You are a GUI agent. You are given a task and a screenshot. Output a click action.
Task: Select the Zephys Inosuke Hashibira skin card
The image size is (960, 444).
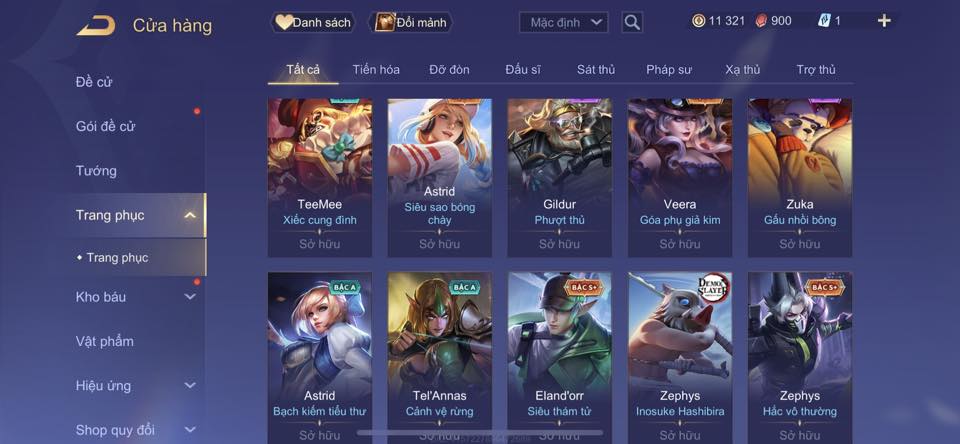click(680, 358)
